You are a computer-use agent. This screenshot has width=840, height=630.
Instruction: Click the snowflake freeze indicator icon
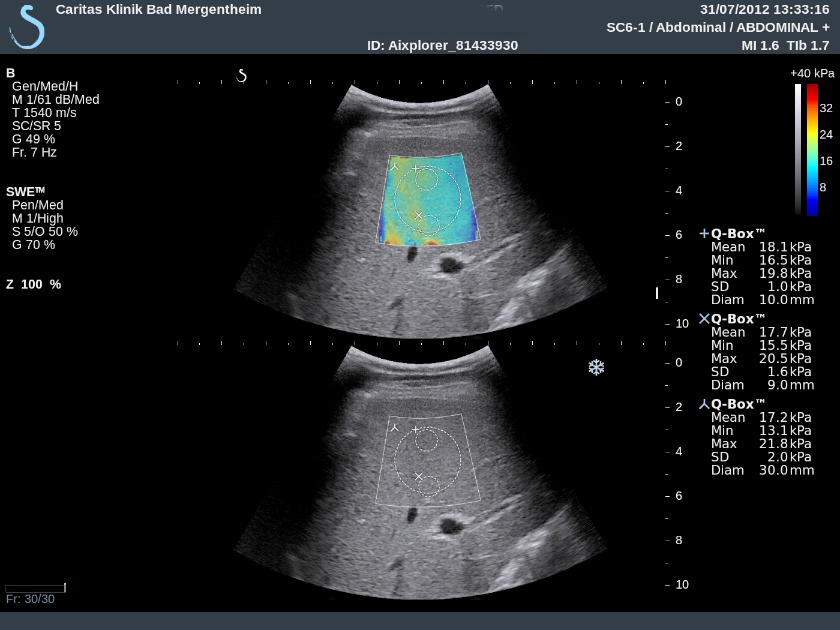pos(596,367)
